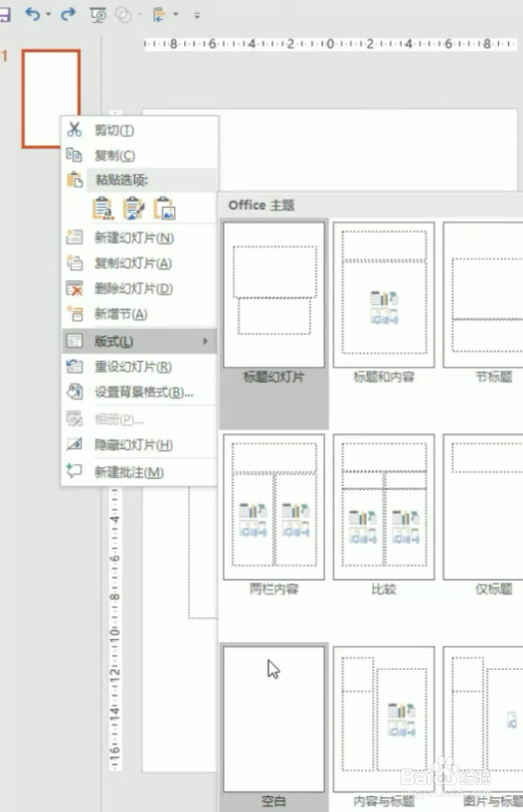Click the new comment bubble icon
Screen dimensions: 523x812
[x=75, y=471]
